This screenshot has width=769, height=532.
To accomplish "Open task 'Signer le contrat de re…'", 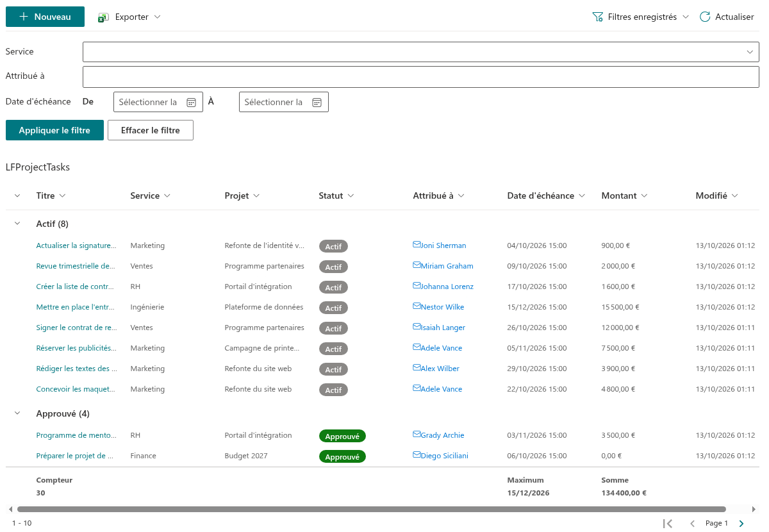I will tap(76, 328).
